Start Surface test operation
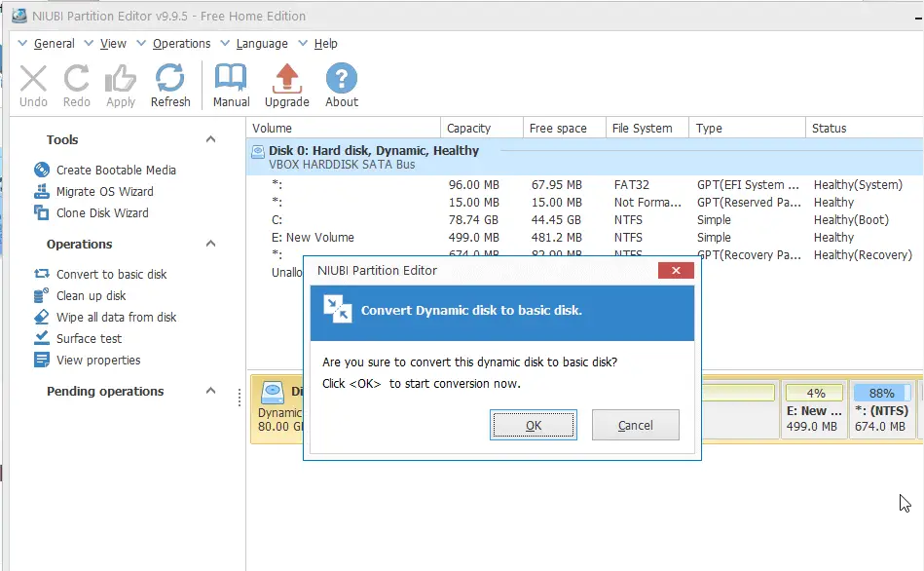 pyautogui.click(x=89, y=338)
